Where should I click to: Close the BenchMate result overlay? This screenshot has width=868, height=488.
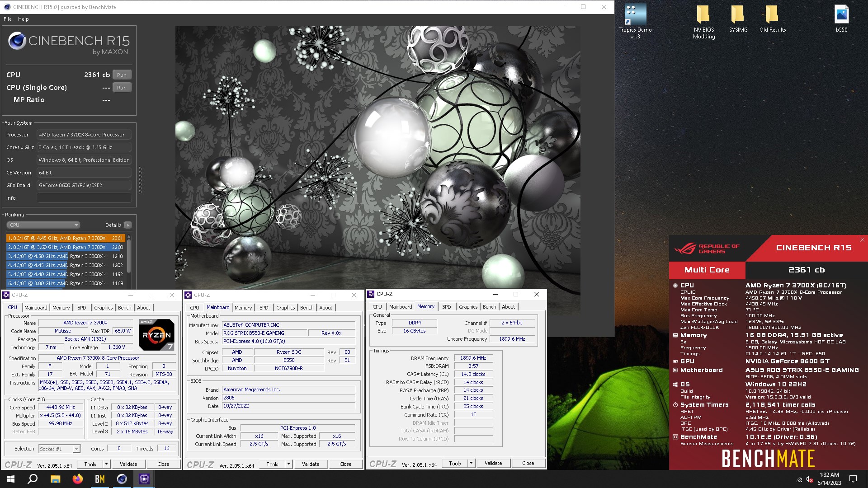pos(862,239)
